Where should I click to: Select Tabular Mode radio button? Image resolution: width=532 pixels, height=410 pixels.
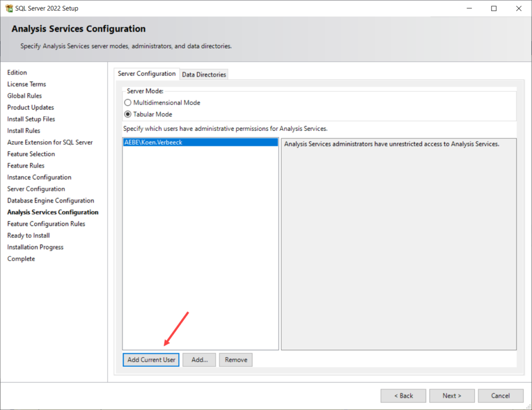[128, 114]
